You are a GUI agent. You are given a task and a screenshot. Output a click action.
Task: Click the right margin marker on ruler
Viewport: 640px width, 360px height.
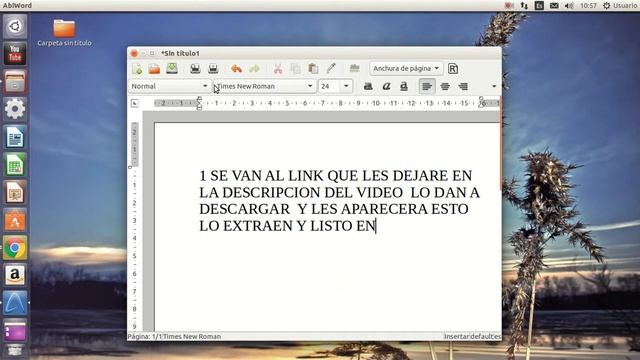[x=482, y=103]
